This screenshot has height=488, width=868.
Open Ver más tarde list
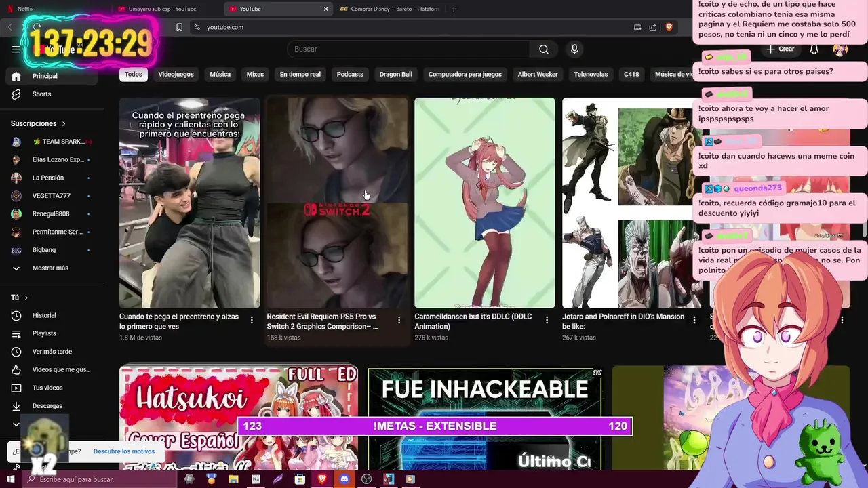pyautogui.click(x=52, y=352)
